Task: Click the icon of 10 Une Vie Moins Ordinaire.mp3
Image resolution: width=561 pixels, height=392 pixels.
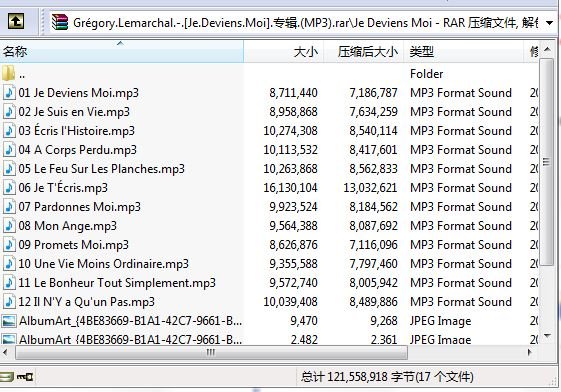Action: click(x=9, y=264)
